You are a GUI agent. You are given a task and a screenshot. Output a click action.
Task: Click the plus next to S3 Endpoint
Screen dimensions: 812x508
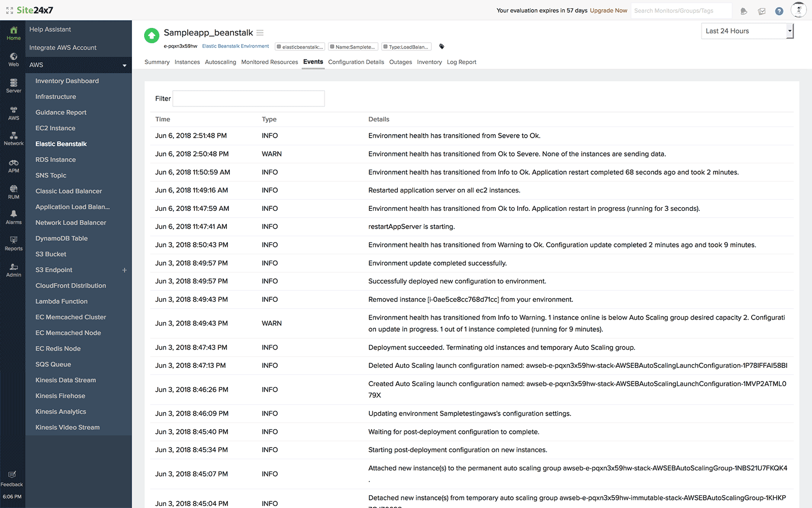[124, 270]
